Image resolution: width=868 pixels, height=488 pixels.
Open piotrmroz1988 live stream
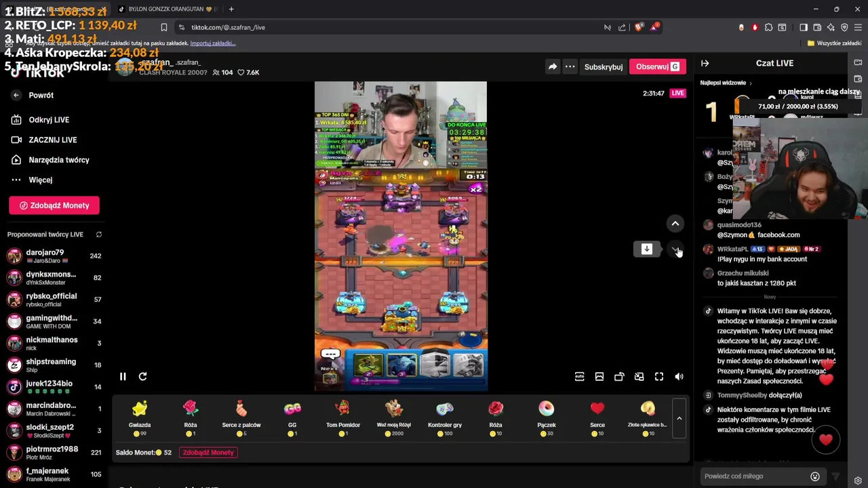coord(54,452)
